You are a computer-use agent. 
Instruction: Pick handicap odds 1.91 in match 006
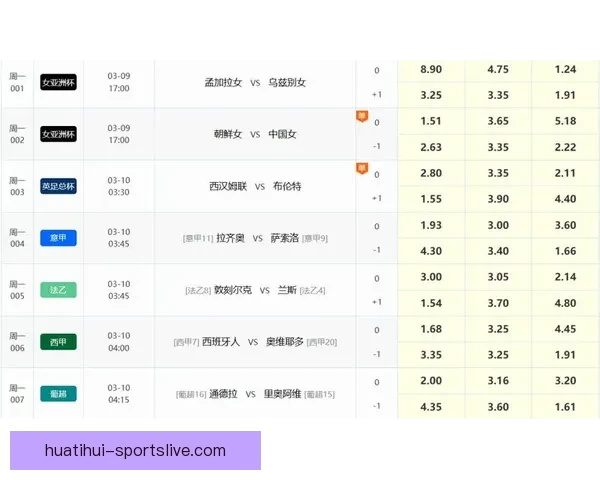pyautogui.click(x=565, y=355)
